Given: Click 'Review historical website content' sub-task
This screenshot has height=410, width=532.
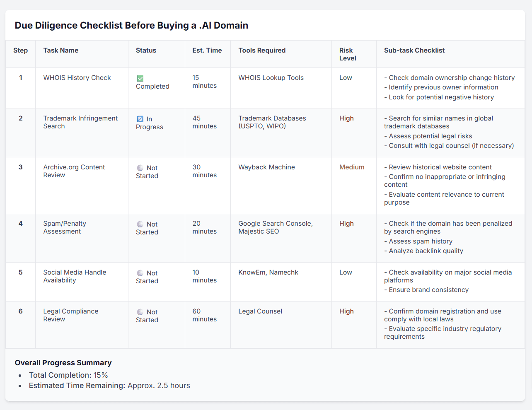Looking at the screenshot, I should tap(438, 167).
